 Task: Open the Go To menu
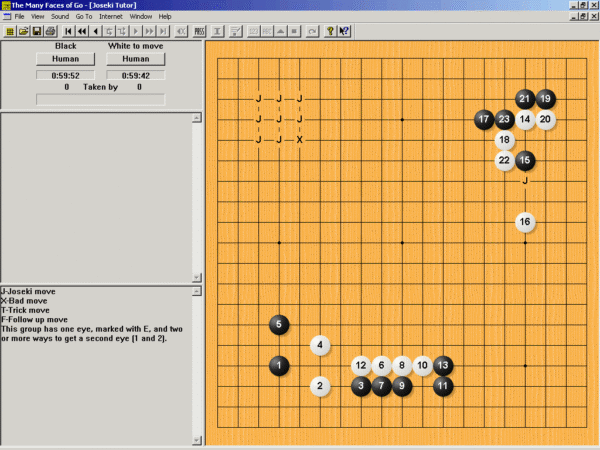pos(84,17)
